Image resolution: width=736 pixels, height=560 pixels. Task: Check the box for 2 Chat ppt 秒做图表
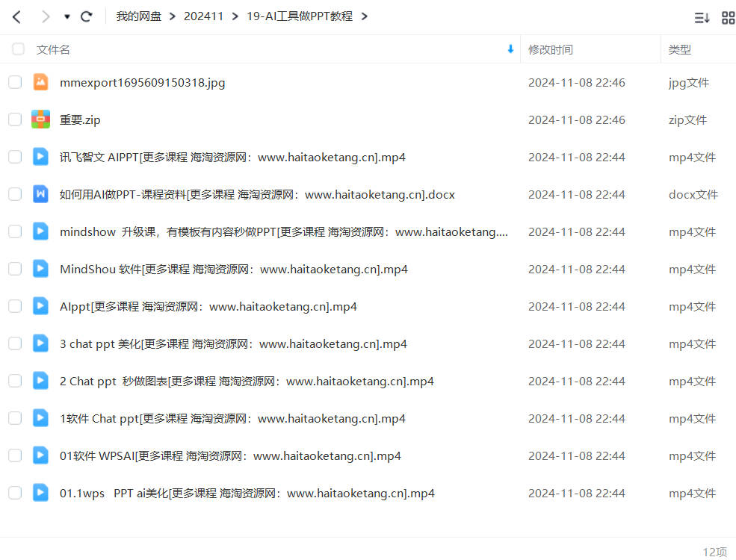coord(15,381)
